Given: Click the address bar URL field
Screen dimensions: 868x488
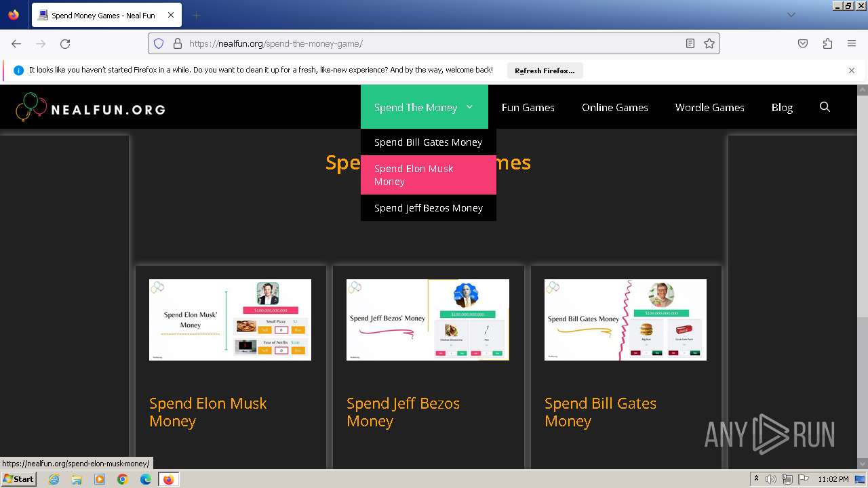Looking at the screenshot, I should coord(434,43).
